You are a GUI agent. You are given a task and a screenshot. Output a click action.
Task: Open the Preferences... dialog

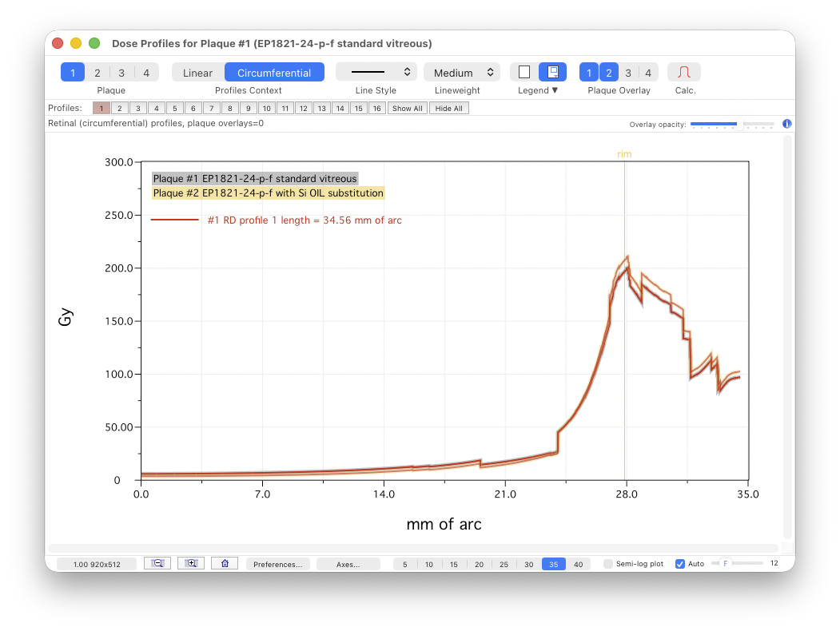[277, 564]
